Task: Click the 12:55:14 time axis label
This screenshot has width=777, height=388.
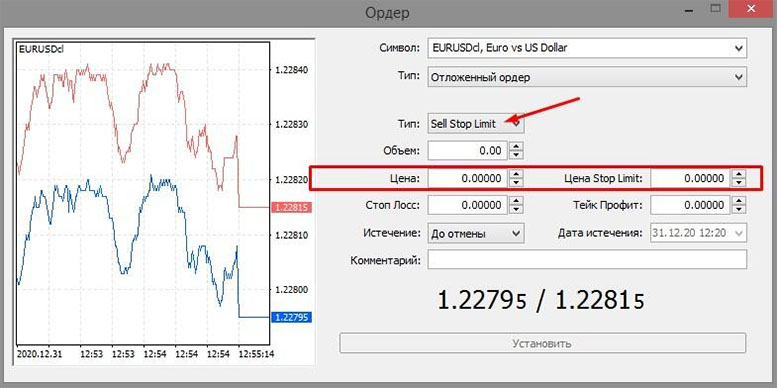Action: pos(257,355)
